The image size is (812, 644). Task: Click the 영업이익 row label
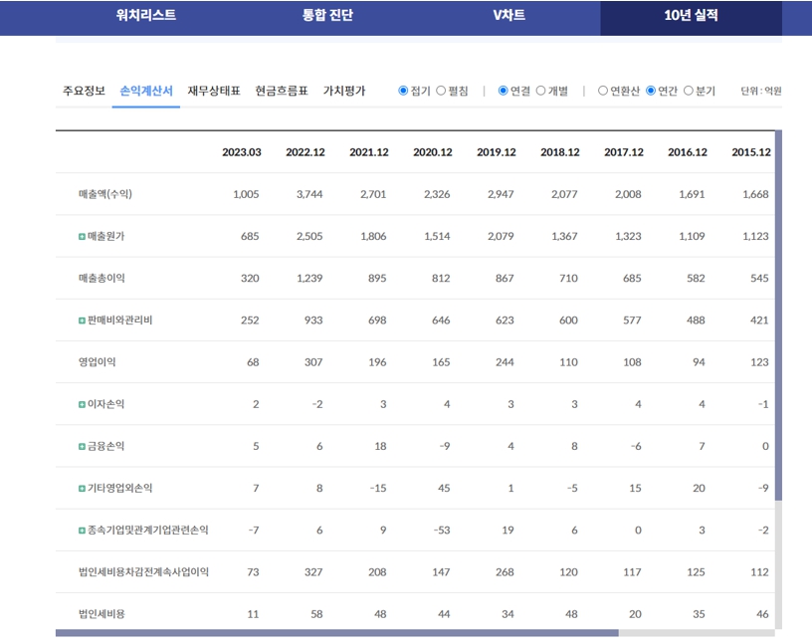[97, 362]
